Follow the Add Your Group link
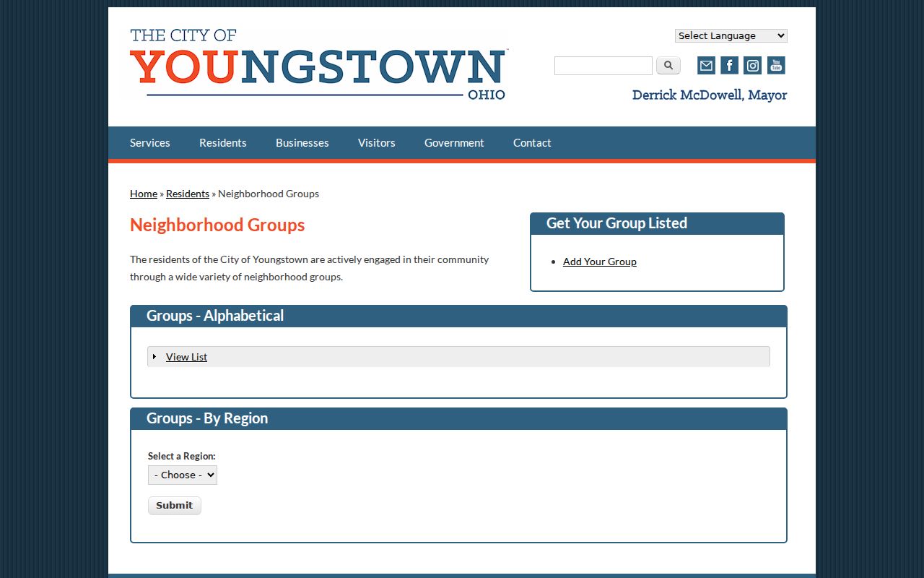 tap(600, 262)
